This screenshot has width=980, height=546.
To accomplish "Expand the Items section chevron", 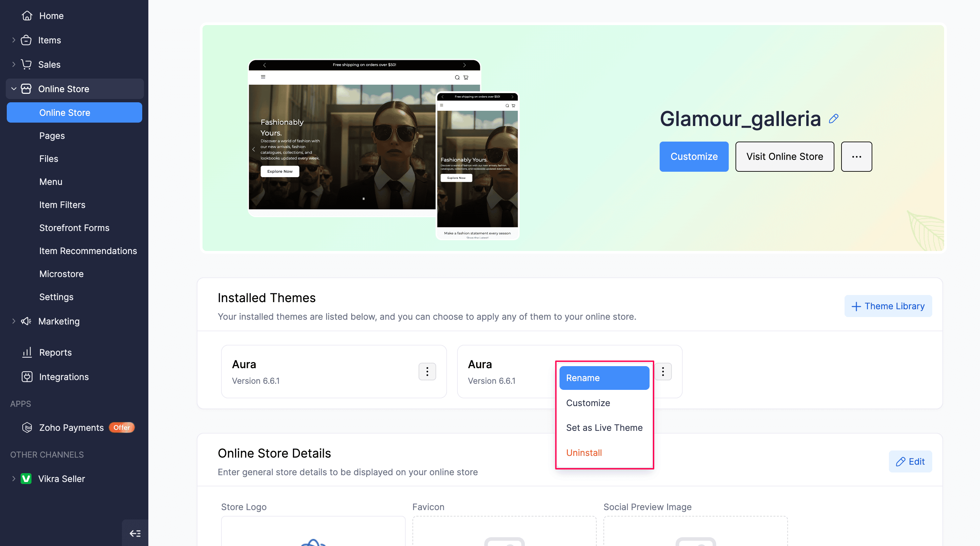I will click(14, 40).
